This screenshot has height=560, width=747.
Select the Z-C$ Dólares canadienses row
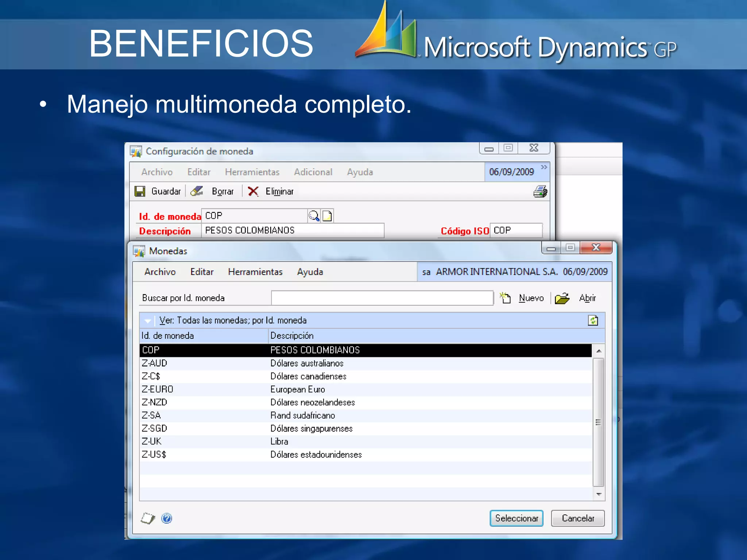pos(365,376)
